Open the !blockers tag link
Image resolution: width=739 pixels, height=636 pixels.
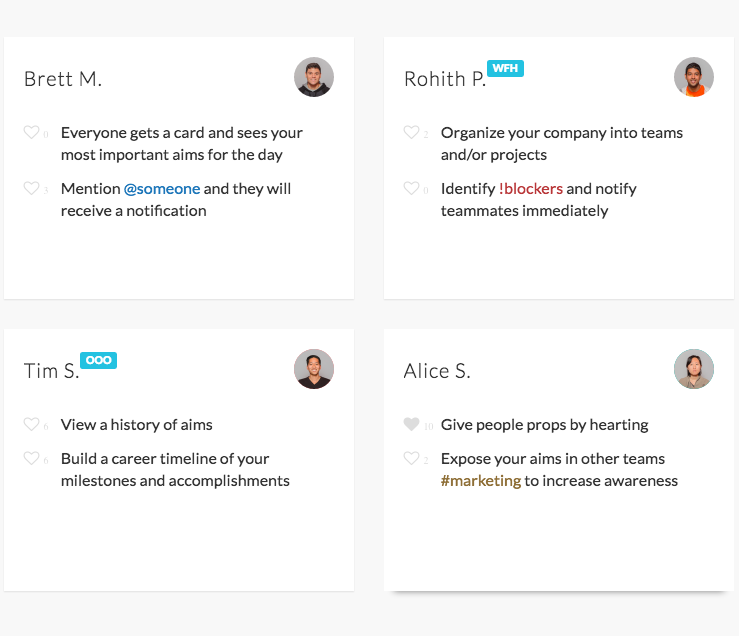[x=531, y=188]
